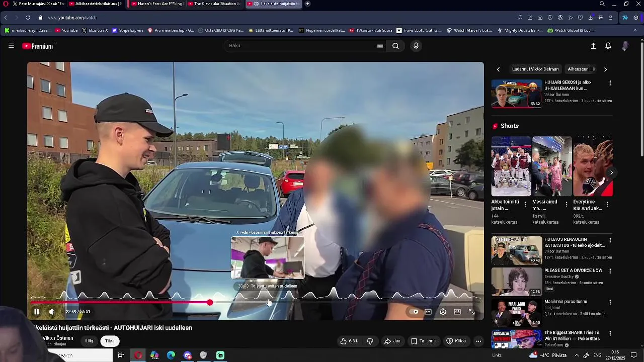644x362 pixels.
Task: Save the video using the Tallenna button
Action: 423,341
